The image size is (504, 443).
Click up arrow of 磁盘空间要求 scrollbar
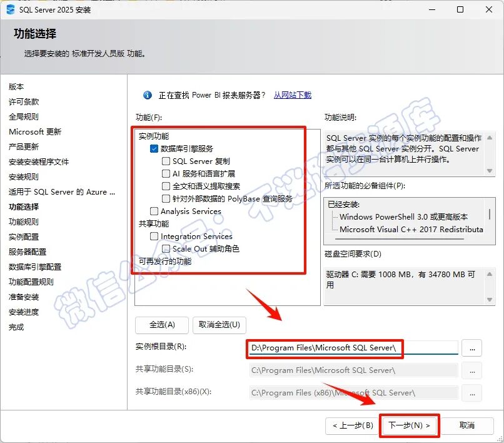(490, 274)
